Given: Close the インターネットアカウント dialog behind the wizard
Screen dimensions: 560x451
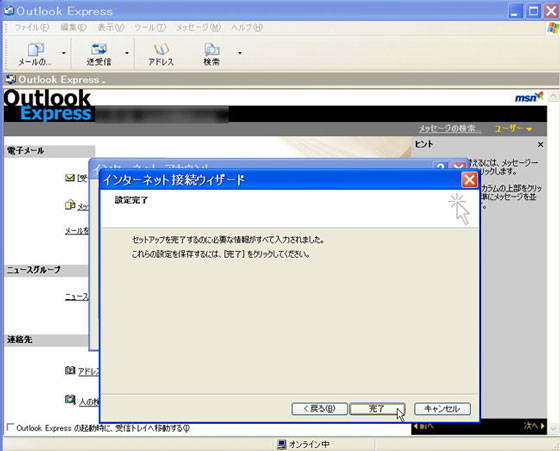Looking at the screenshot, I should coord(459,166).
